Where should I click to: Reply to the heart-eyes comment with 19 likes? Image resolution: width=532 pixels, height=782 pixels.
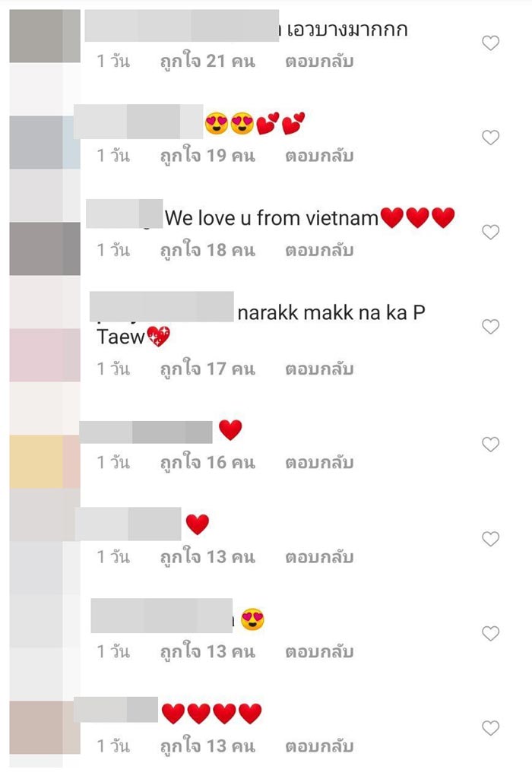pyautogui.click(x=320, y=156)
